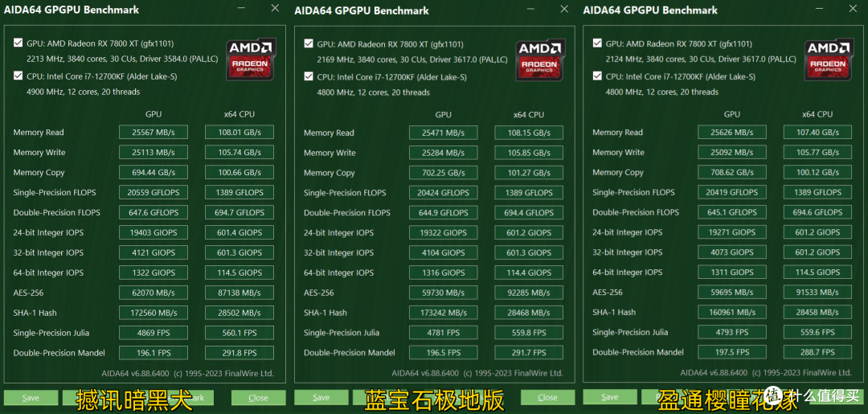The height and width of the screenshot is (414, 868).
Task: Click Julia result 4781 FPS
Action: [x=444, y=333]
